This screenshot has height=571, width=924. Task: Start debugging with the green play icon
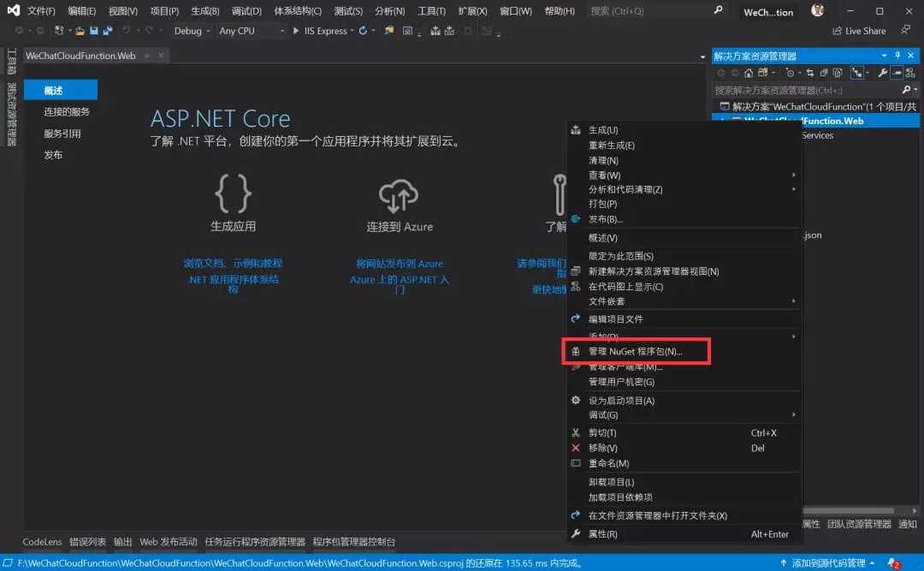296,31
